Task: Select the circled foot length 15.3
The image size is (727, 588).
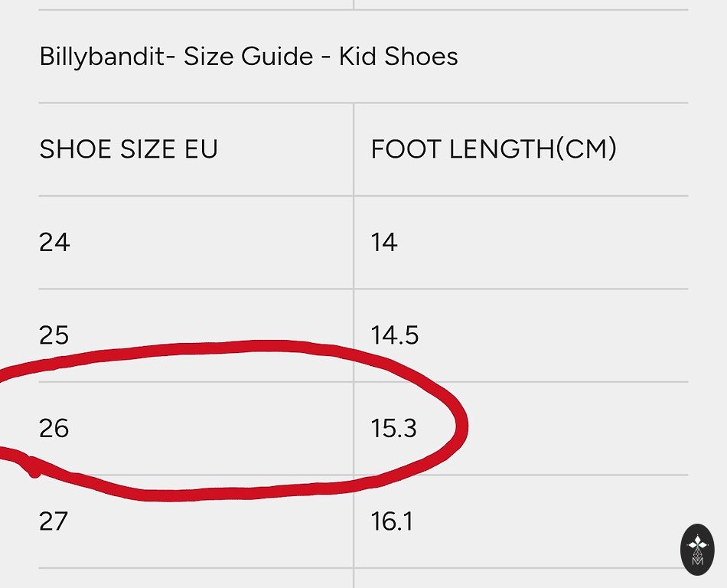Action: point(393,428)
